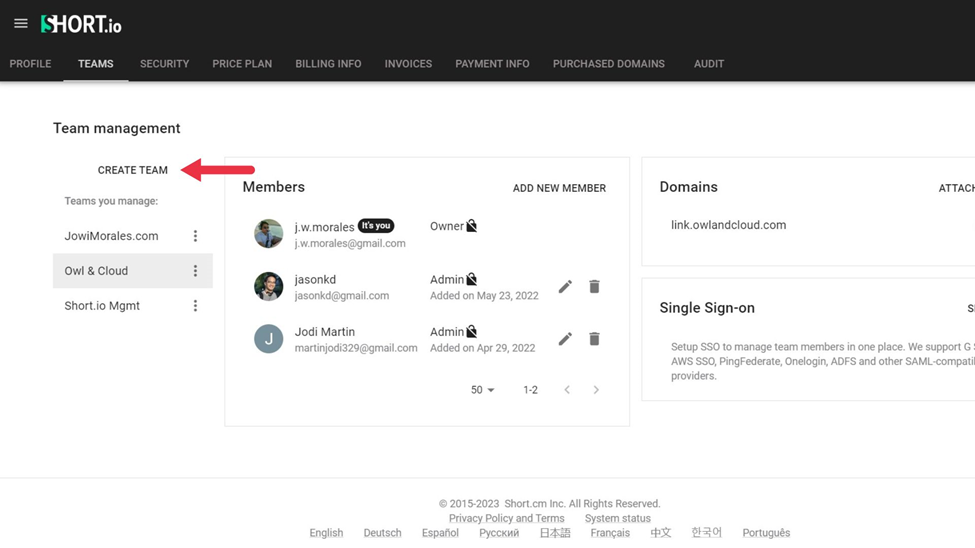
Task: Click j.w.morales profile avatar
Action: click(x=269, y=234)
